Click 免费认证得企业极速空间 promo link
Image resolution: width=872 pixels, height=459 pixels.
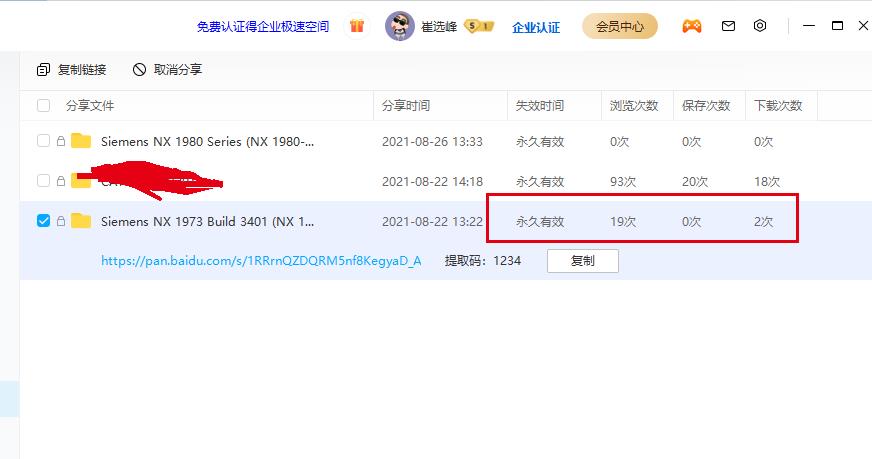tap(263, 27)
